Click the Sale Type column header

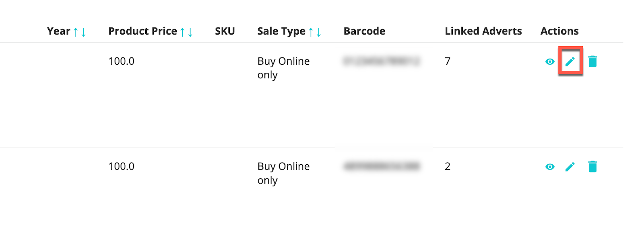(x=281, y=31)
